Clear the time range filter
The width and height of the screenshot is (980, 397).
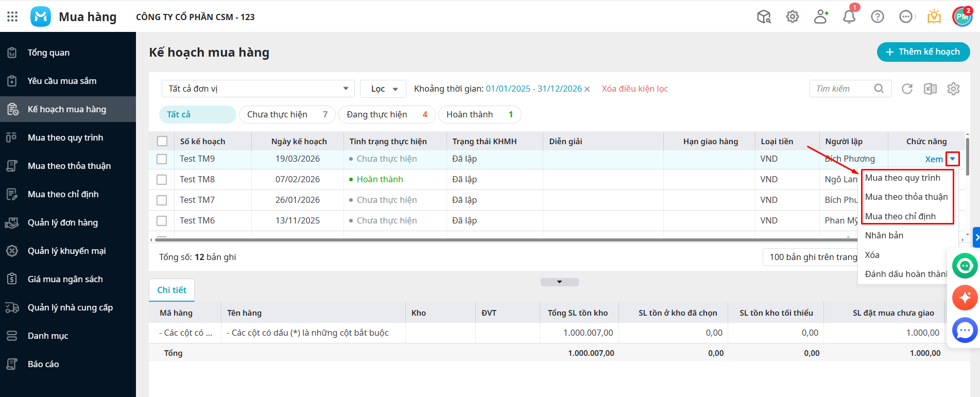[x=587, y=89]
